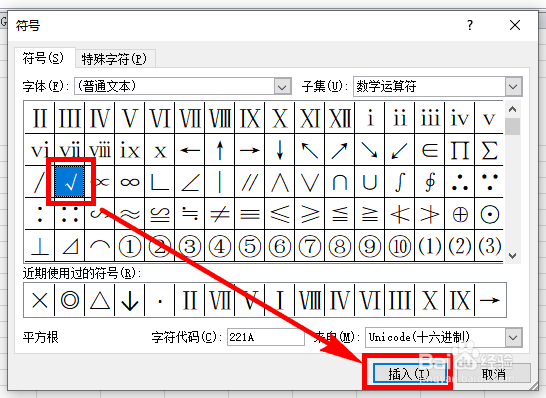Choose the angle ∠ symbol
Image resolution: width=546 pixels, height=398 pixels.
pos(190,181)
